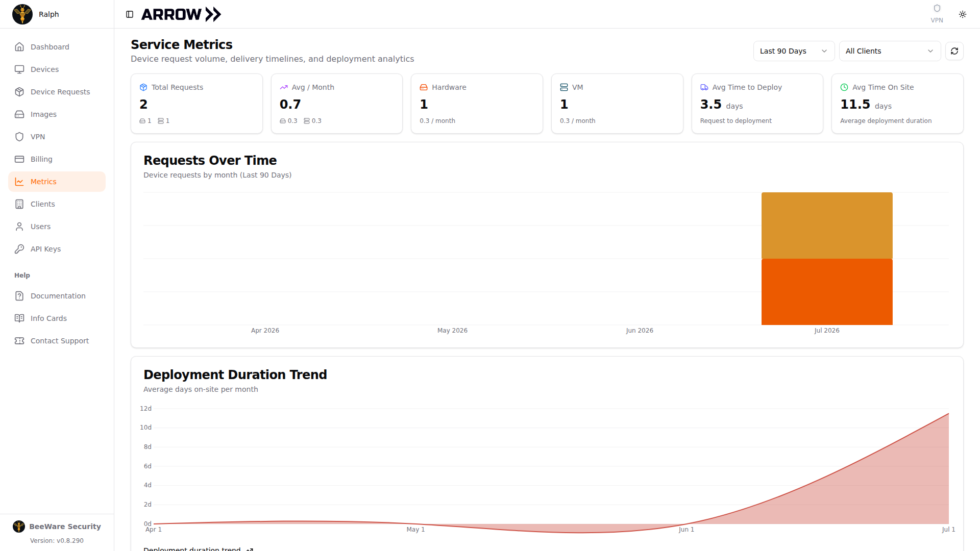The image size is (980, 551).
Task: Click the refresh metrics button
Action: tap(954, 51)
